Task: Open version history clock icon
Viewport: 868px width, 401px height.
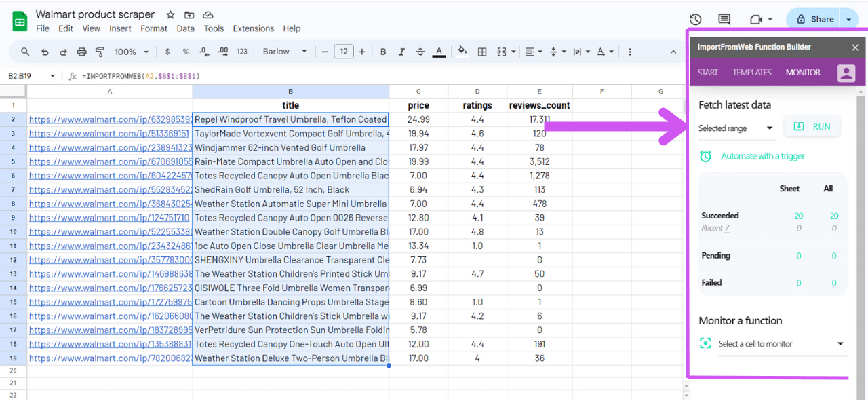Action: point(695,20)
